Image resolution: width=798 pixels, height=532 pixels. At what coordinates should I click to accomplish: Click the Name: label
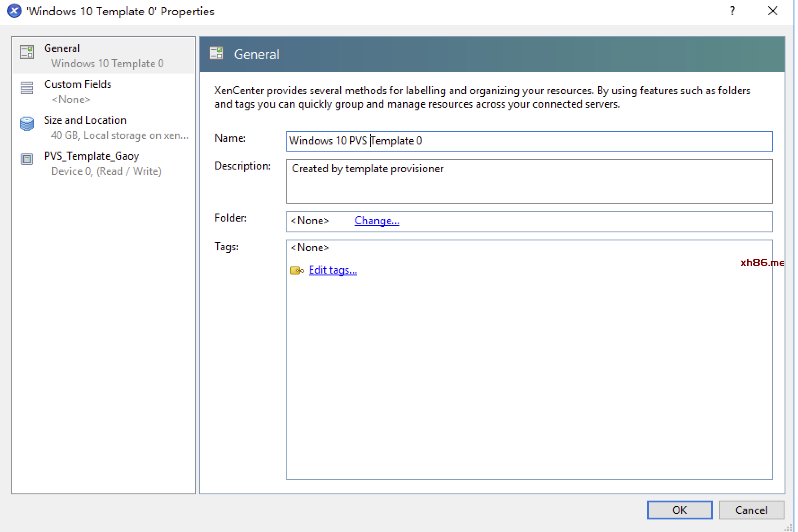(230, 138)
